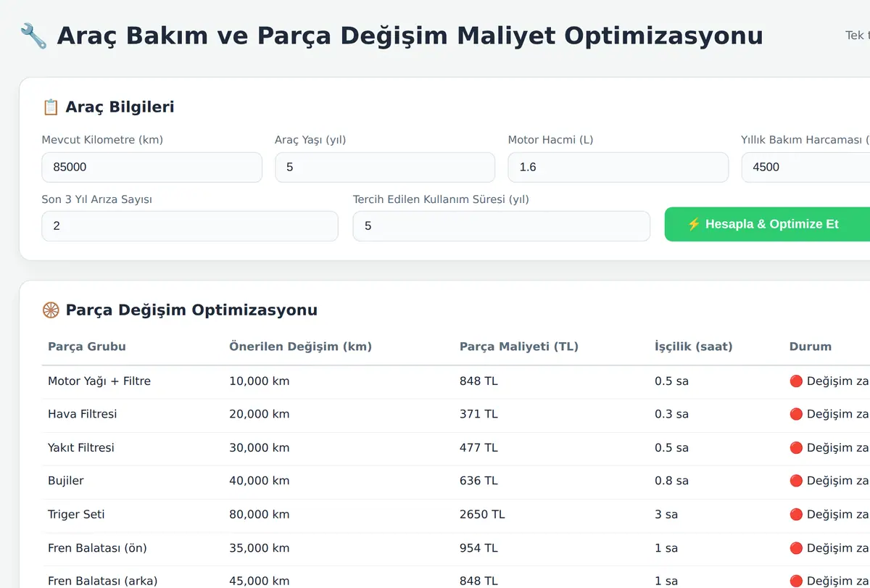Click the Araç Bilgileri section heading
870x588 pixels.
(x=120, y=107)
